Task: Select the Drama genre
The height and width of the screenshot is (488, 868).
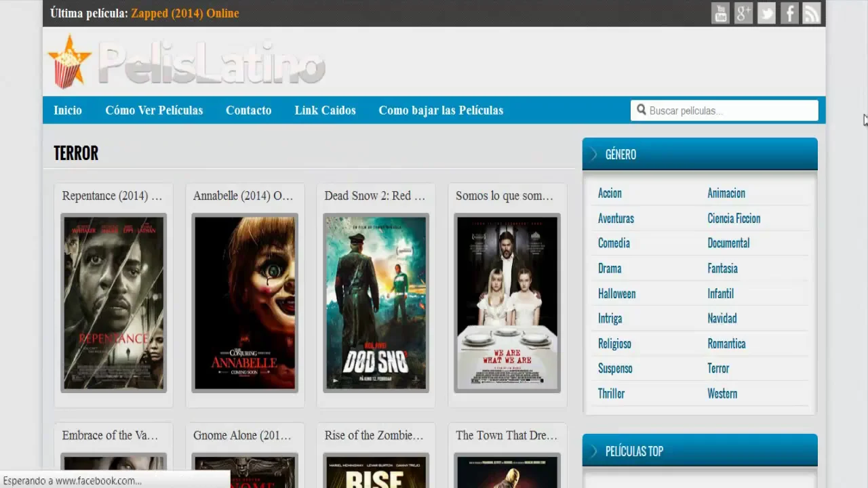Action: [610, 268]
